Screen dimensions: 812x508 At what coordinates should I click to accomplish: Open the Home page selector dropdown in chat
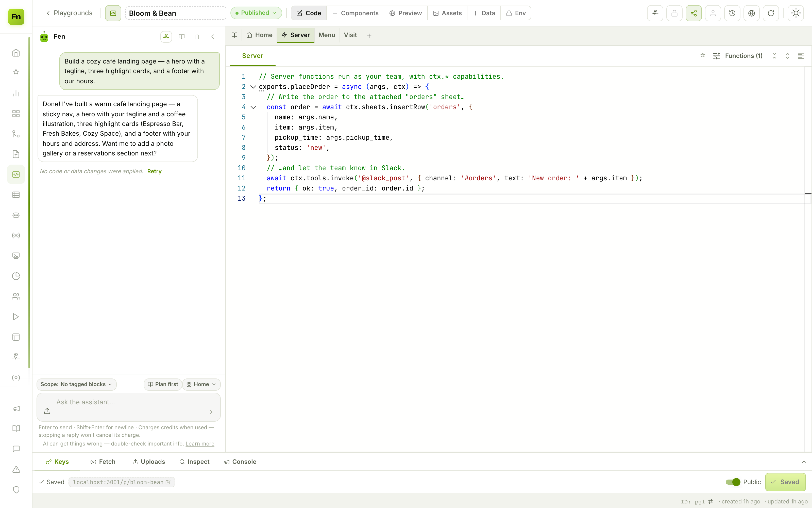click(x=201, y=384)
